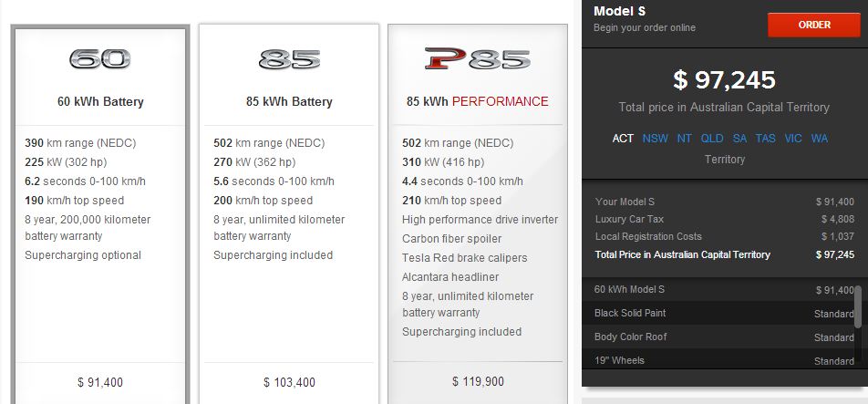Choose VIC as the territory
868x404 pixels.
[793, 139]
